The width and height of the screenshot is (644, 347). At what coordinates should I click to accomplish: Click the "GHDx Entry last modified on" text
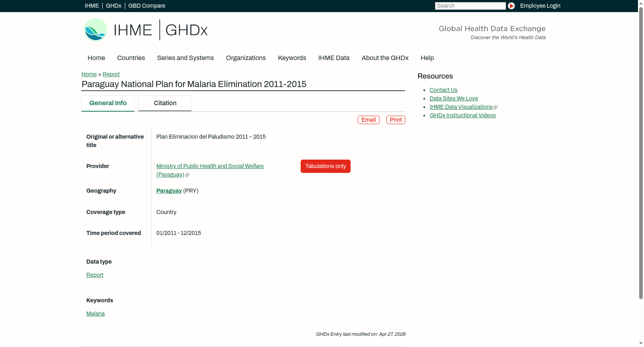click(x=361, y=335)
